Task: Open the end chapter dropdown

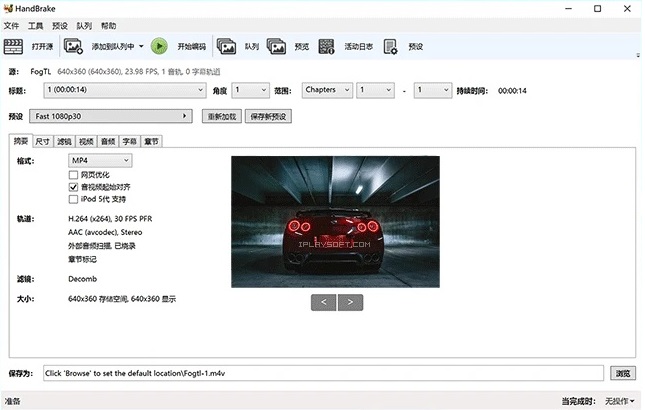Action: click(x=433, y=90)
